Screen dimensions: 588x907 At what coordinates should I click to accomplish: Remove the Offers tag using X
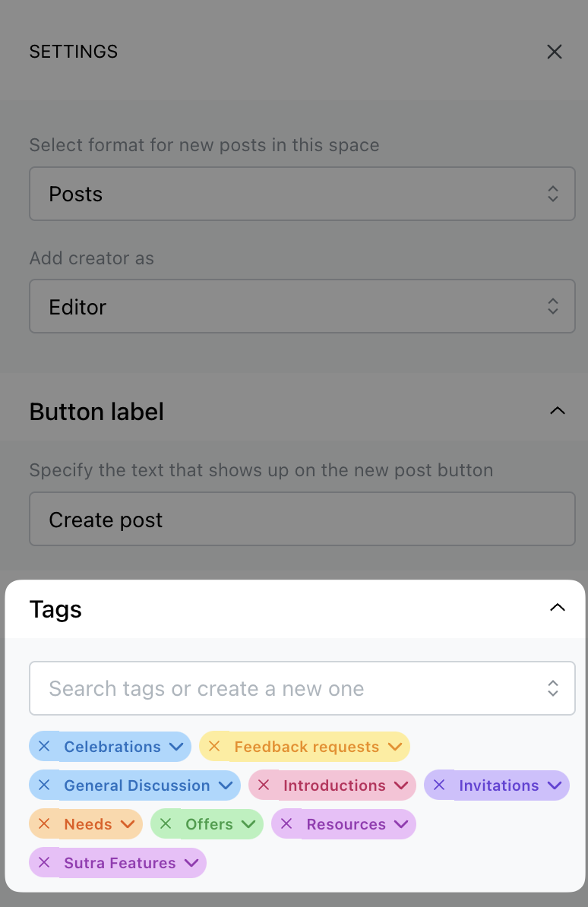pos(166,823)
